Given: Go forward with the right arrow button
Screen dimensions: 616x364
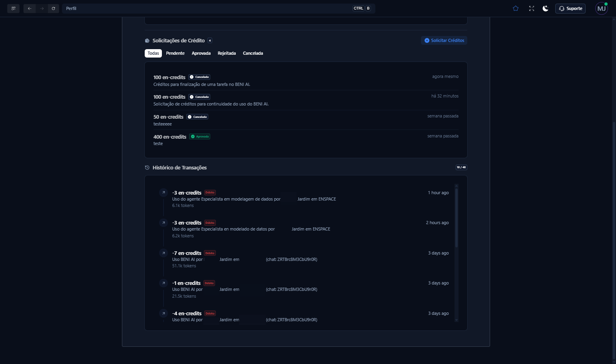Looking at the screenshot, I should pyautogui.click(x=42, y=8).
